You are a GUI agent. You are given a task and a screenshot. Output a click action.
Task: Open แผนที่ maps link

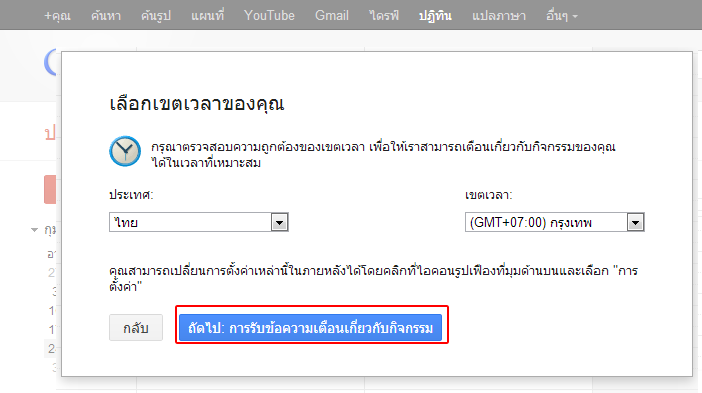(208, 16)
